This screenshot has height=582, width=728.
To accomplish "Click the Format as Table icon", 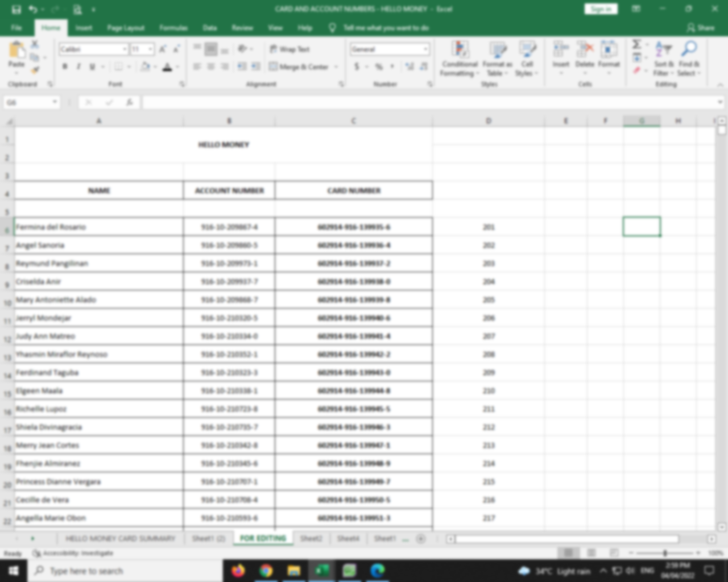I will point(497,58).
